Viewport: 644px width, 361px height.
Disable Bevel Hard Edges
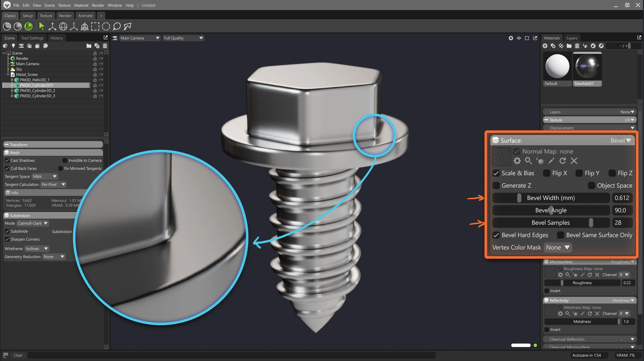pos(496,235)
